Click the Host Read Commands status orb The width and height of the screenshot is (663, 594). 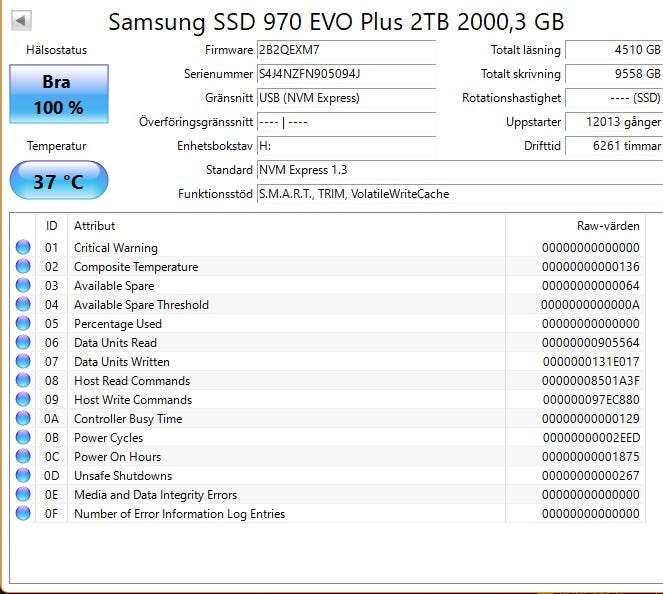pyautogui.click(x=23, y=380)
